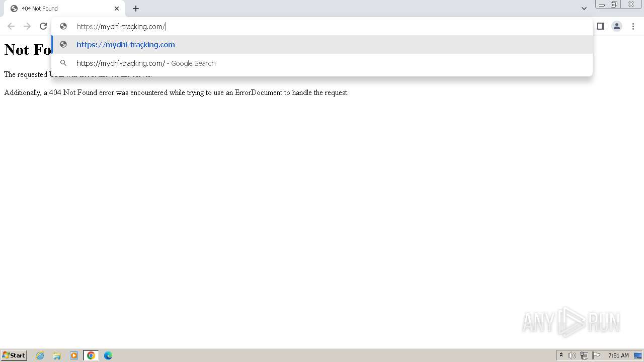
Task: Toggle the browser side panel
Action: (601, 26)
